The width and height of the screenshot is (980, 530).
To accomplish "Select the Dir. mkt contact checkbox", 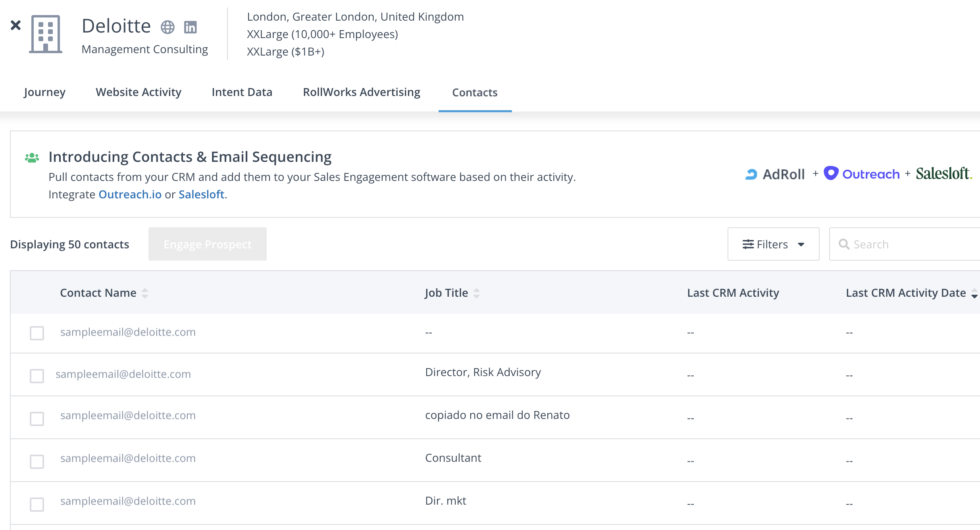I will pyautogui.click(x=37, y=504).
